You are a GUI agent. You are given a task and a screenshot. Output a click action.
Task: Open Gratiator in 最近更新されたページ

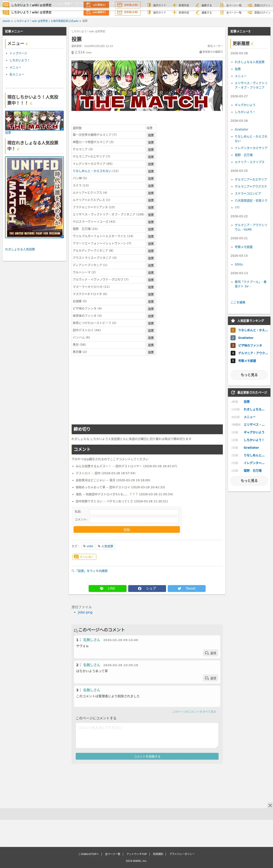click(251, 447)
